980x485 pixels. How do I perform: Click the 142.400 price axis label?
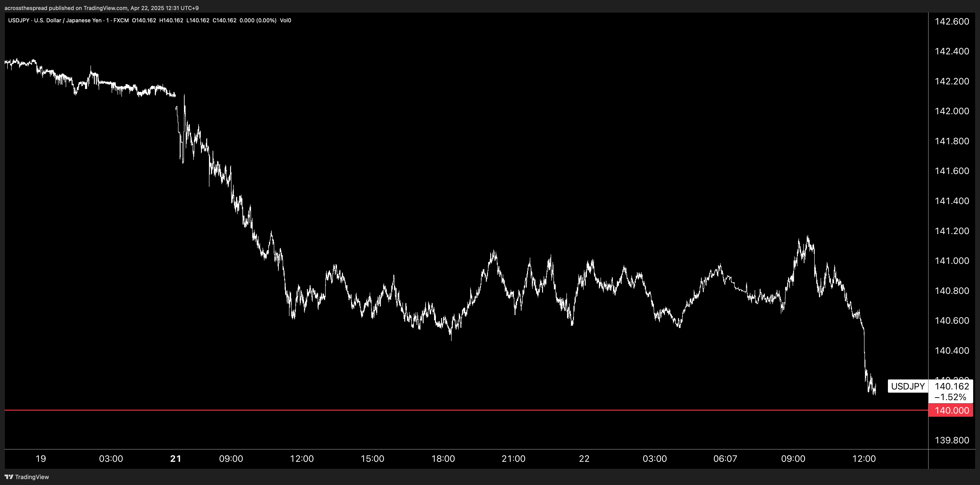(952, 51)
